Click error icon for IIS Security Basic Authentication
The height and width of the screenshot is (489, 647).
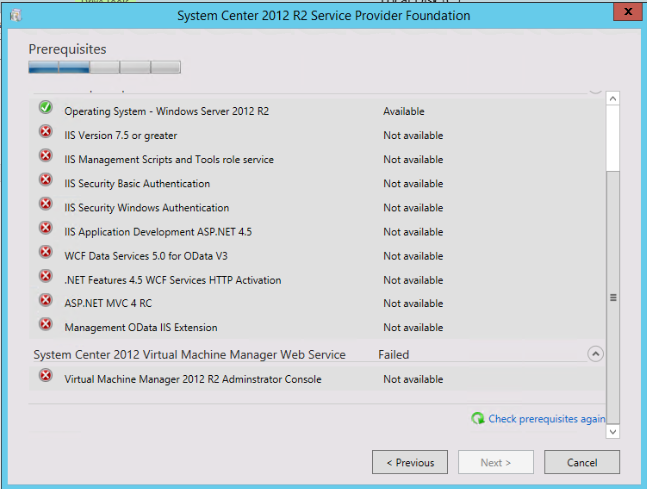(x=45, y=180)
